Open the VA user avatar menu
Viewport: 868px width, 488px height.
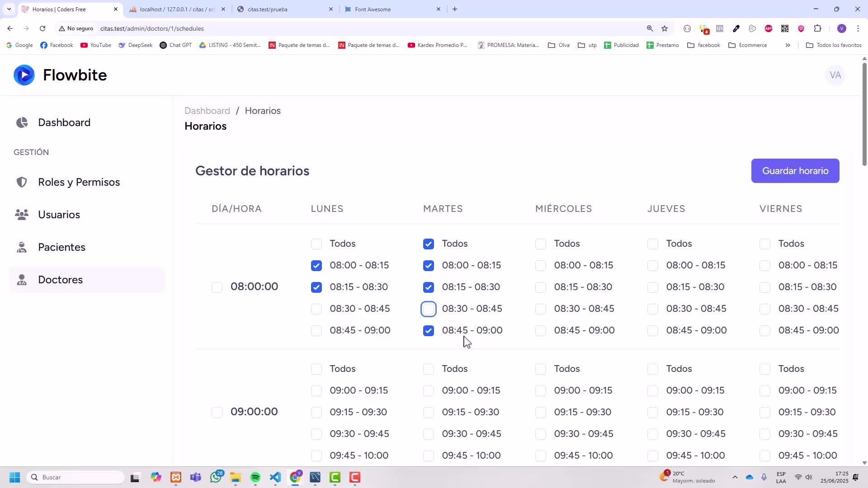835,75
